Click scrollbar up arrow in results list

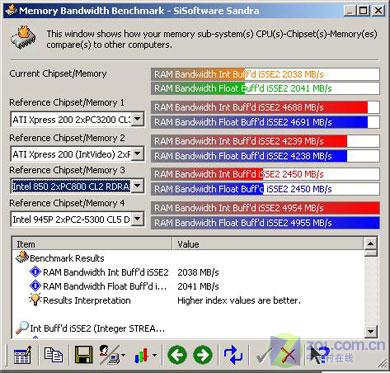click(x=371, y=243)
